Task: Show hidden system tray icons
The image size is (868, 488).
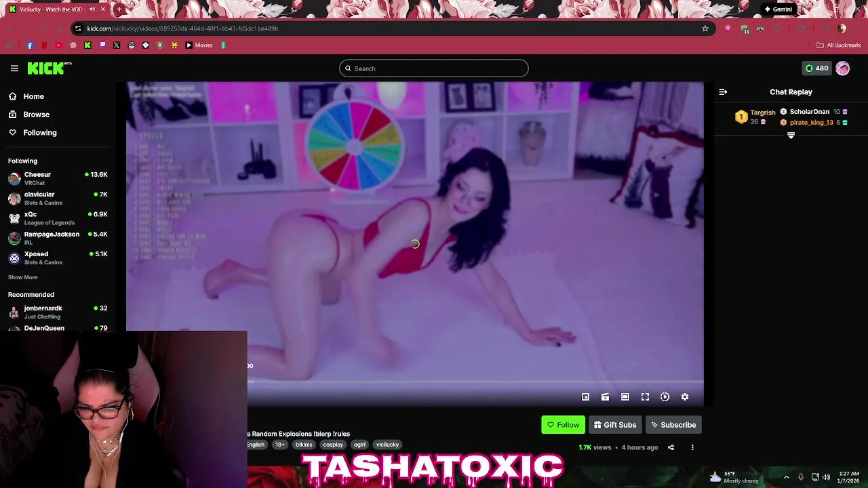Action: [787, 477]
